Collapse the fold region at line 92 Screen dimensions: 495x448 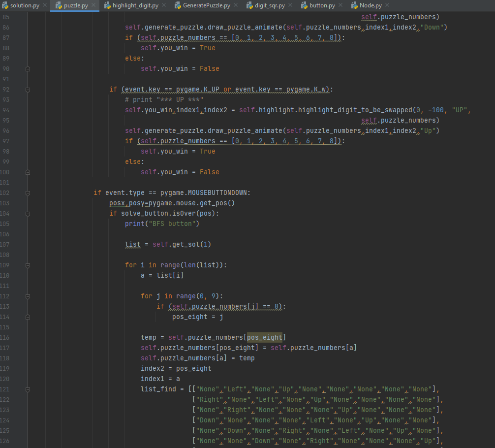tap(28, 89)
